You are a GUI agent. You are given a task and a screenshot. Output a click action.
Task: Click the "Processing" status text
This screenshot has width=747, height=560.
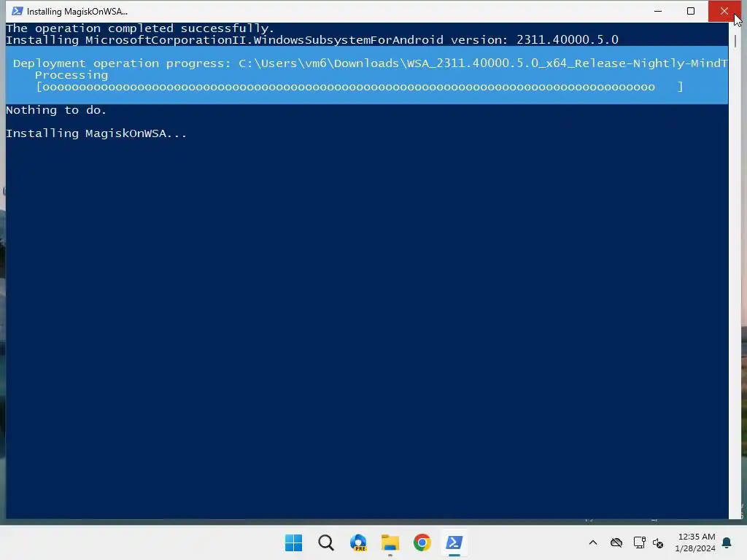pyautogui.click(x=71, y=75)
